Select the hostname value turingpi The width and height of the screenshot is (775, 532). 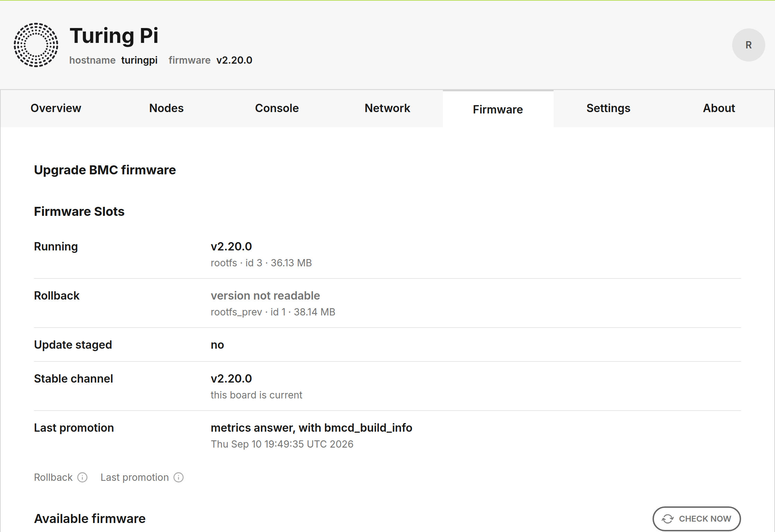pos(139,60)
